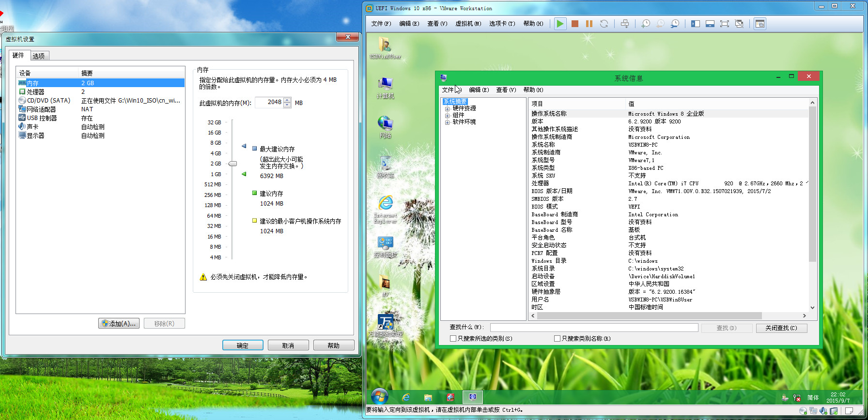Click the Send Ctrl+Alt+Del toolbar icon
868x420 pixels.
(625, 24)
